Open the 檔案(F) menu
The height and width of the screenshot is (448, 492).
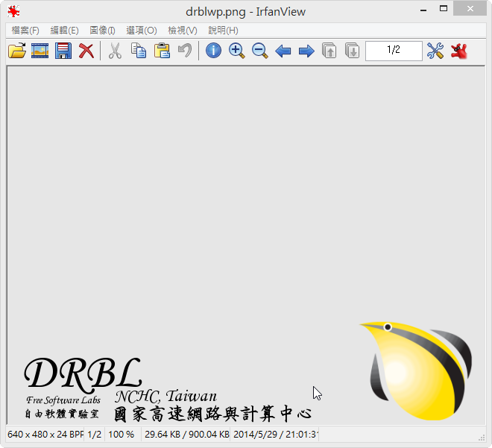click(x=25, y=31)
